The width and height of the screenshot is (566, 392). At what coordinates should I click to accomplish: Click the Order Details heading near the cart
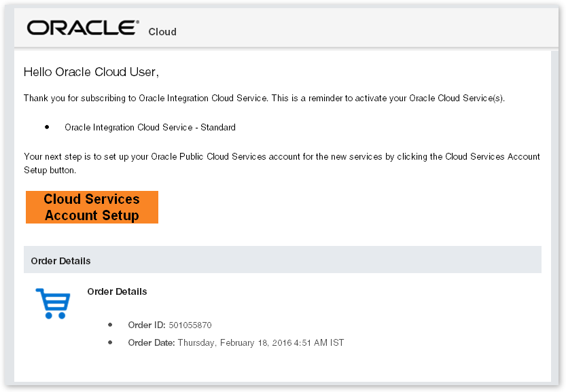[117, 291]
